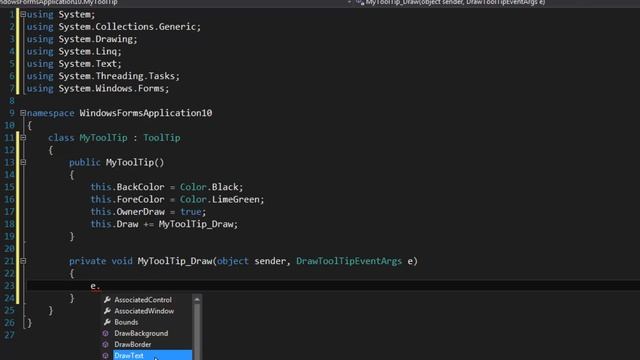
Task: Click 'true' keyword on line 17
Action: tap(191, 212)
